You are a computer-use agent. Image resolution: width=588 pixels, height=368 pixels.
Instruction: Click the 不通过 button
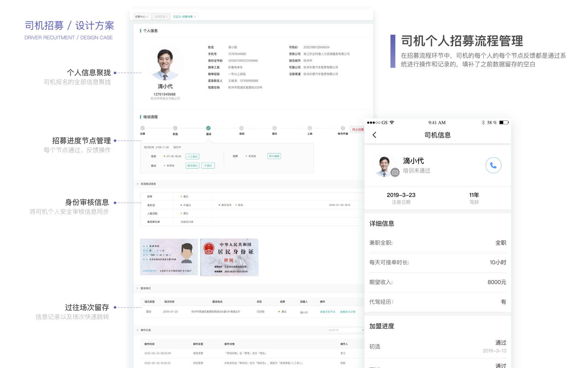click(x=208, y=166)
